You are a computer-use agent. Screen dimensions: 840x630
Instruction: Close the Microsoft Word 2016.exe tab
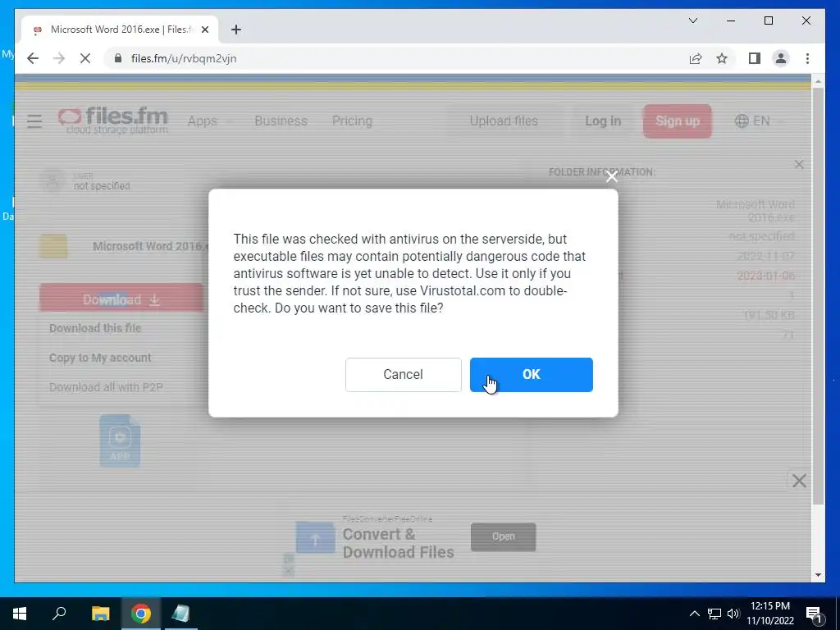coord(204,30)
